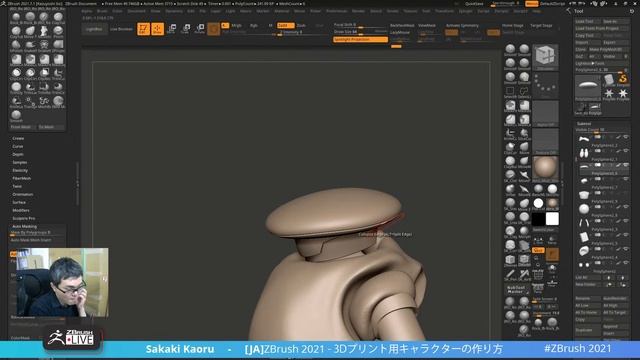Click Make PolyMesh3D button
Viewport: 640px width, 360px height.
[x=609, y=49]
